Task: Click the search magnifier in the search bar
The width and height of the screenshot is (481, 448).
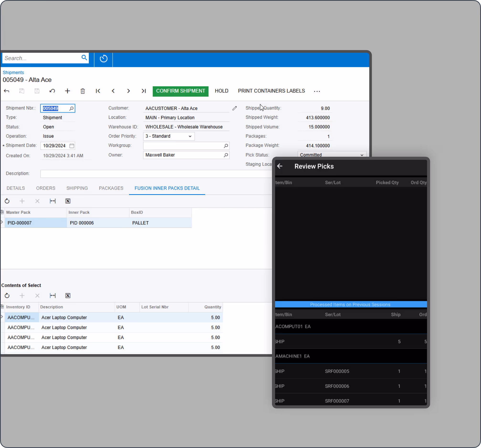Action: (84, 58)
